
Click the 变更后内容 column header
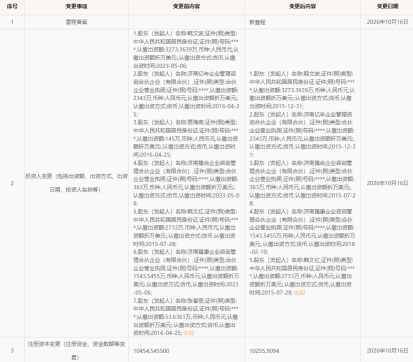[x=302, y=6]
